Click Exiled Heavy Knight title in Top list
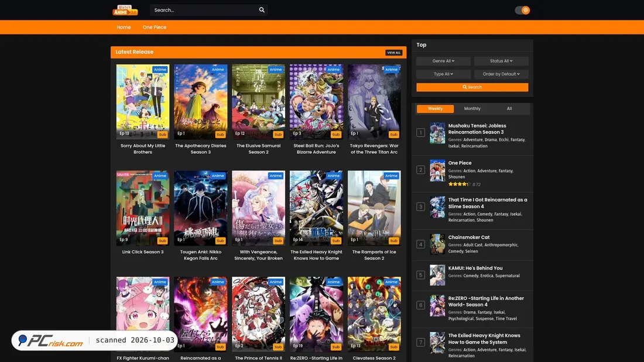Image resolution: width=644 pixels, height=362 pixels. pos(484,339)
